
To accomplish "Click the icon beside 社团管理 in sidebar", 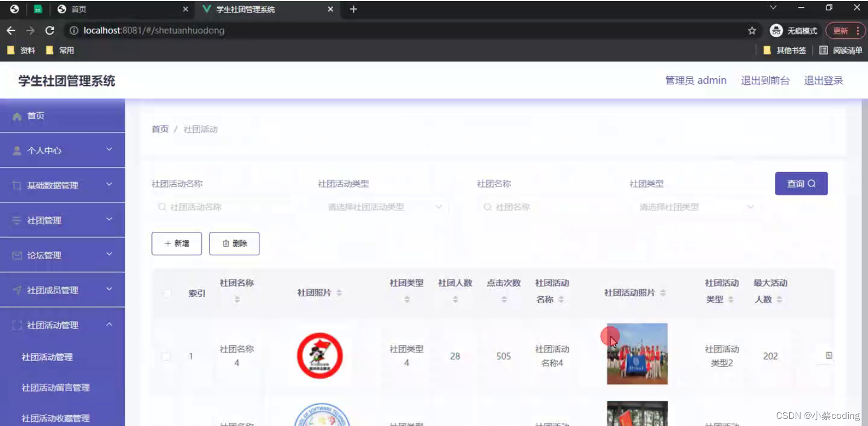I will pyautogui.click(x=17, y=220).
